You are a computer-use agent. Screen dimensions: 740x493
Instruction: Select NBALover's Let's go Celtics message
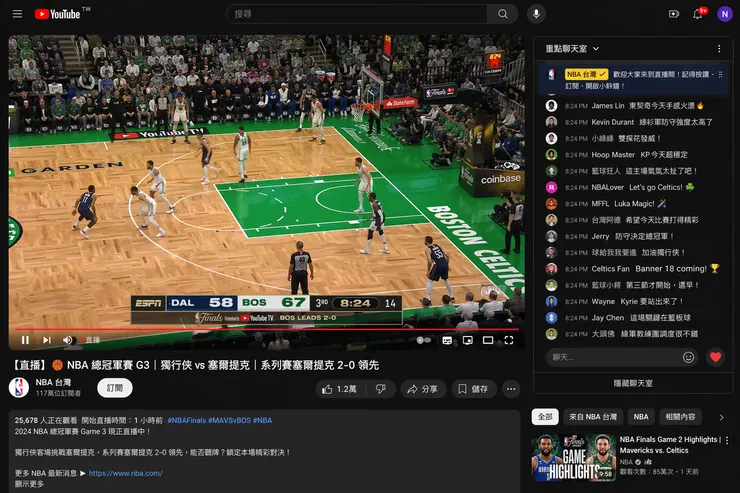click(x=634, y=187)
